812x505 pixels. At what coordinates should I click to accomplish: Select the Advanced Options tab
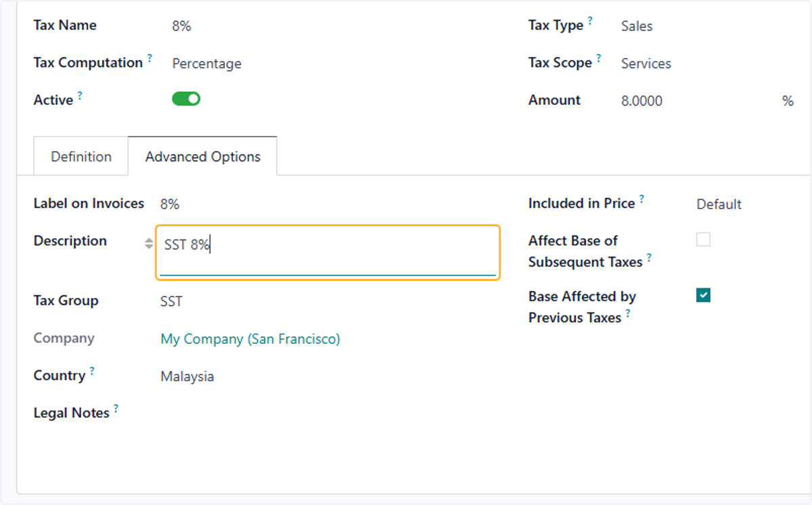(x=203, y=156)
